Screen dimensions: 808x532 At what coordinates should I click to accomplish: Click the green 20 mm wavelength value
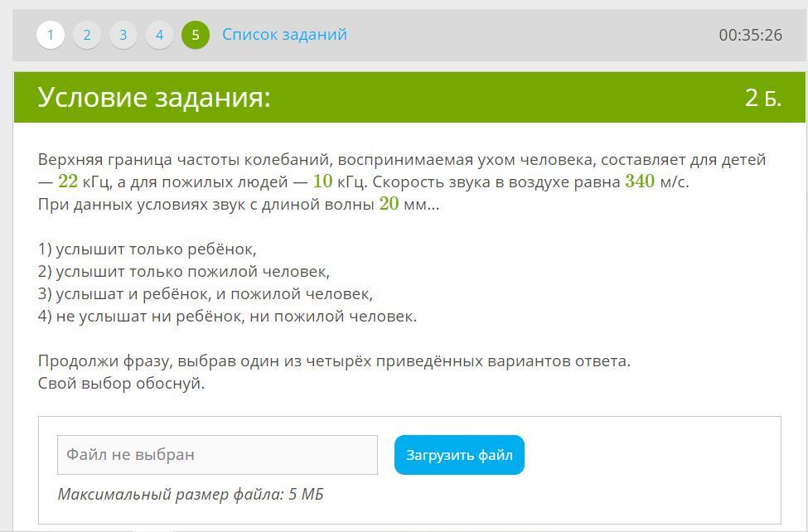coord(389,204)
